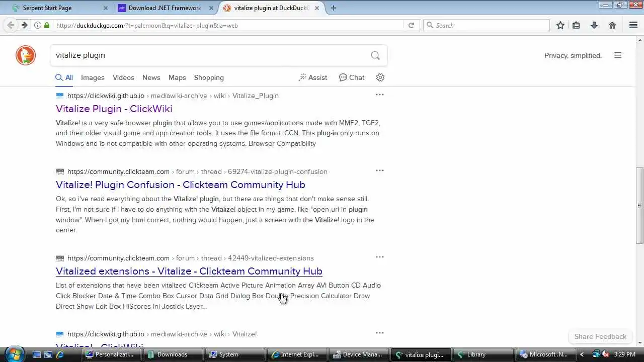Image resolution: width=644 pixels, height=362 pixels.
Task: Switch to the Personalization taskbar window
Action: tap(111, 354)
